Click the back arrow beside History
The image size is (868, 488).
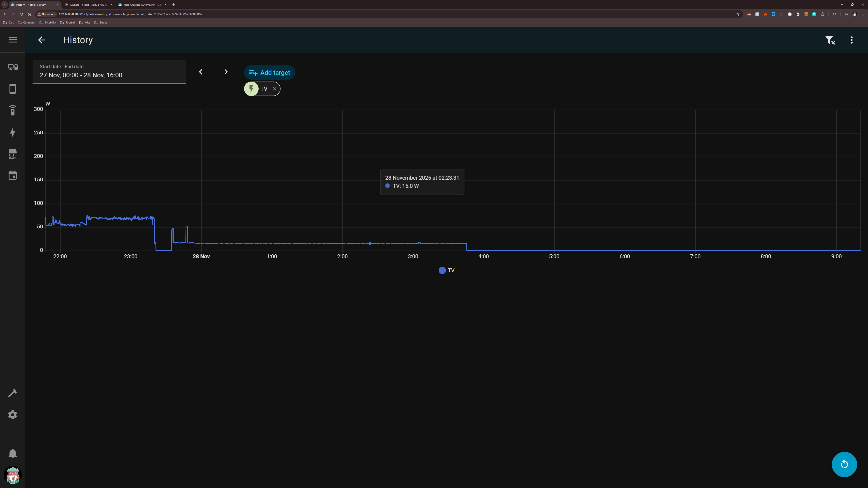click(41, 40)
